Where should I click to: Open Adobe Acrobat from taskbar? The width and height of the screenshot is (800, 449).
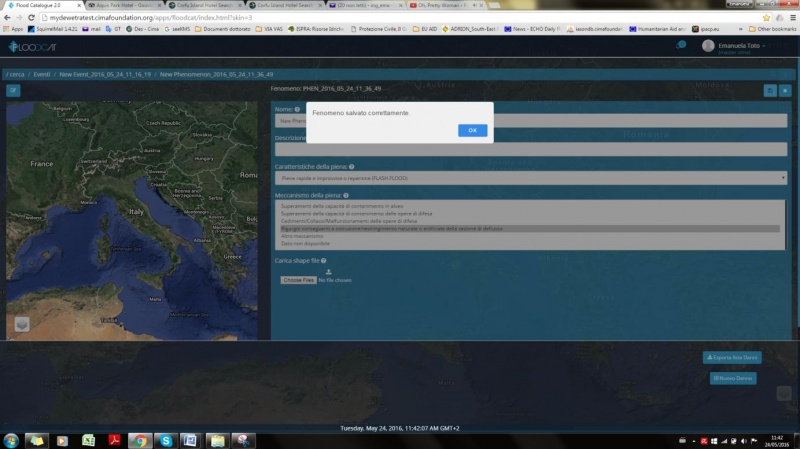(x=114, y=440)
